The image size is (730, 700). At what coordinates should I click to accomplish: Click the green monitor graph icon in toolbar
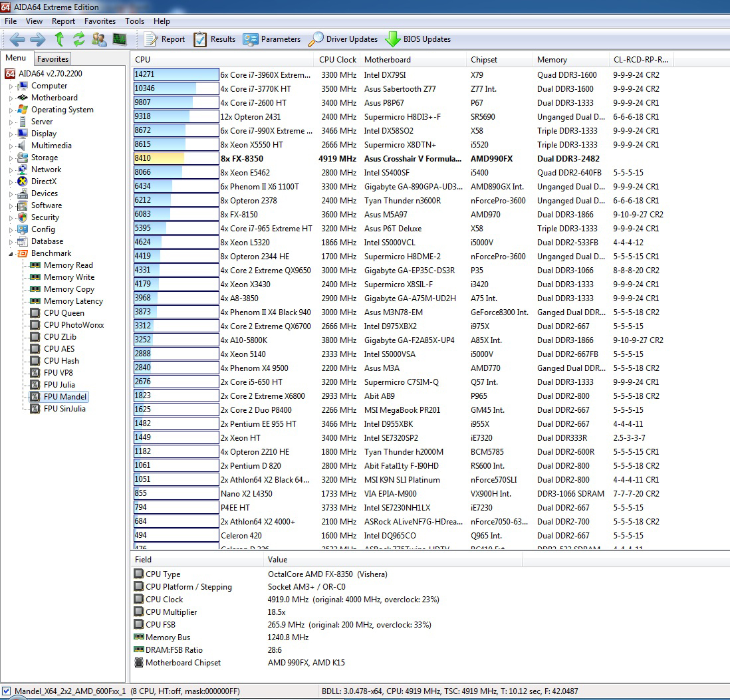point(120,40)
